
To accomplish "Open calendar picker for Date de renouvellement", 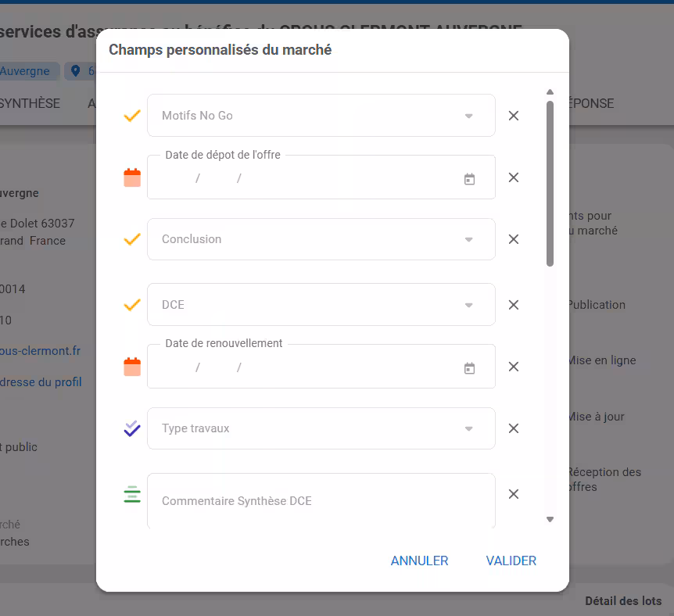I will click(469, 368).
